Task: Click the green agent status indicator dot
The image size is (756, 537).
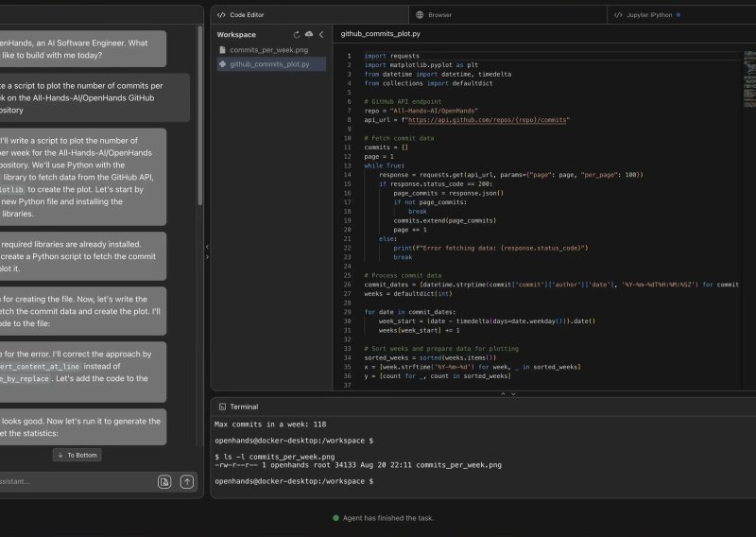Action: click(x=336, y=518)
